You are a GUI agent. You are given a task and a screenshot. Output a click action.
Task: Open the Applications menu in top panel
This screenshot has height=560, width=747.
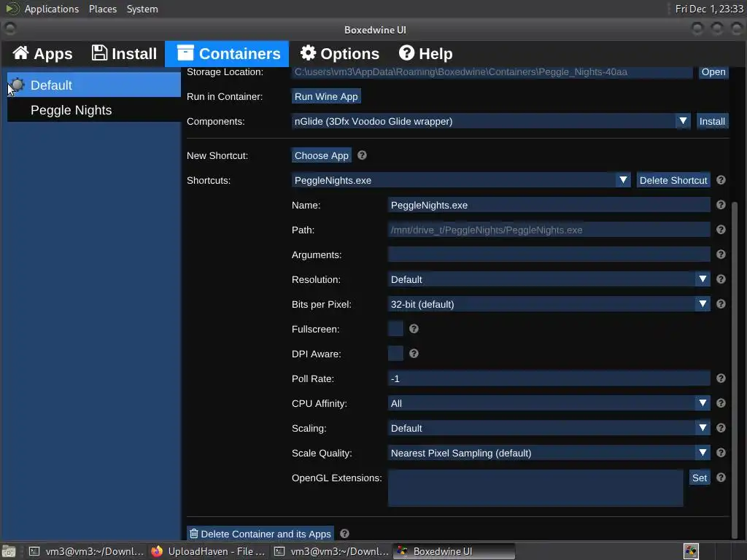(52, 9)
